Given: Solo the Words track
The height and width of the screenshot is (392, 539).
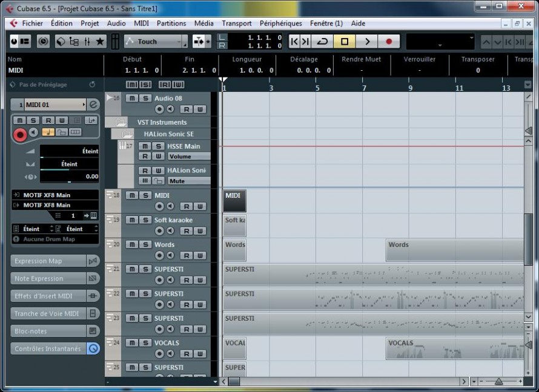Looking at the screenshot, I should click(145, 244).
